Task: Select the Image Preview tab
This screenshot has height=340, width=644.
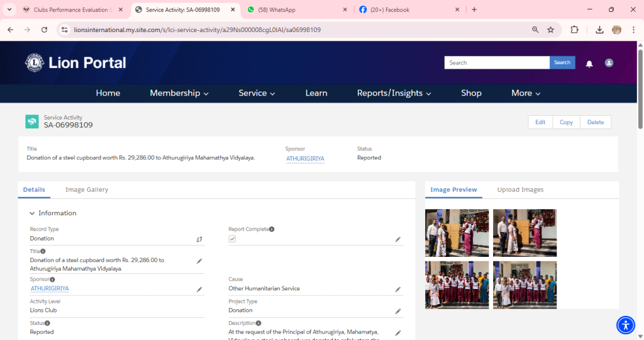Action: pos(453,190)
